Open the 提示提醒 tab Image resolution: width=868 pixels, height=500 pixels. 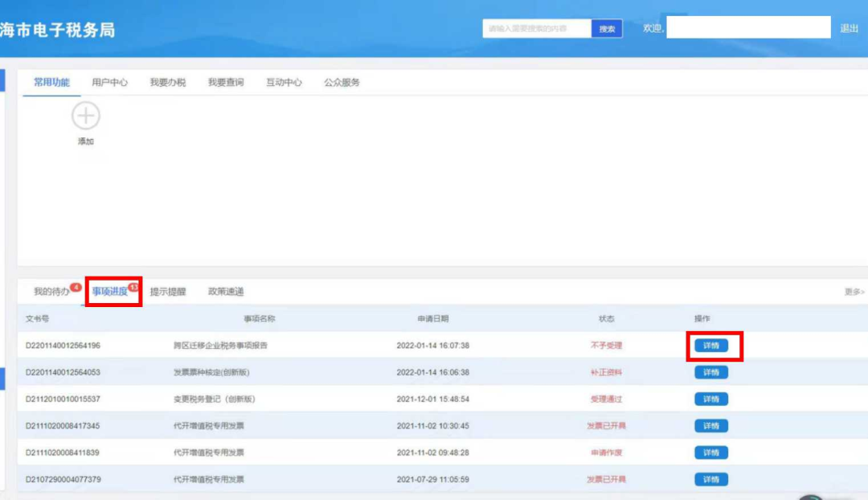tap(167, 291)
